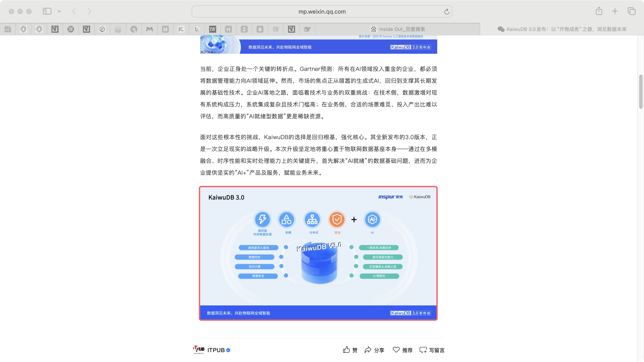644x362 pixels.
Task: Click the mp.weixin.qq.com address bar
Action: pos(322,11)
